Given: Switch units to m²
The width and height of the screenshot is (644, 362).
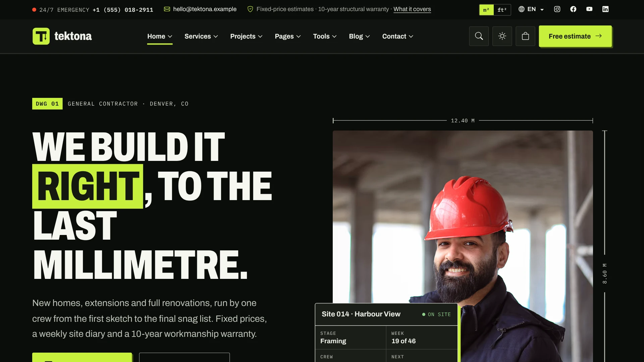Looking at the screenshot, I should [x=486, y=10].
